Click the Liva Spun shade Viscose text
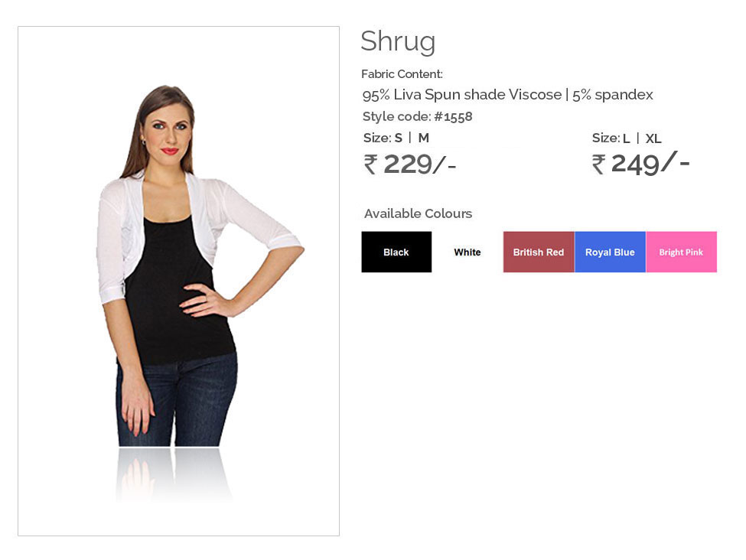Viewport: 746px width, 560px height. [477, 95]
